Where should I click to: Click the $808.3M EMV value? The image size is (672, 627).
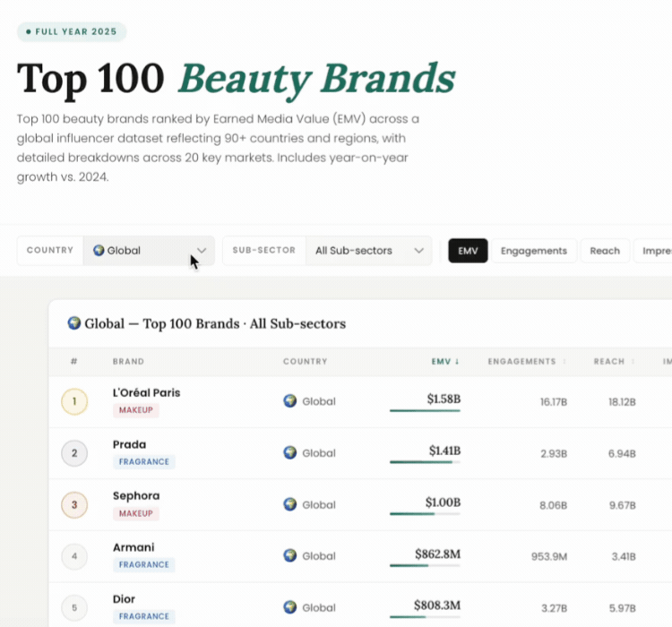(437, 606)
